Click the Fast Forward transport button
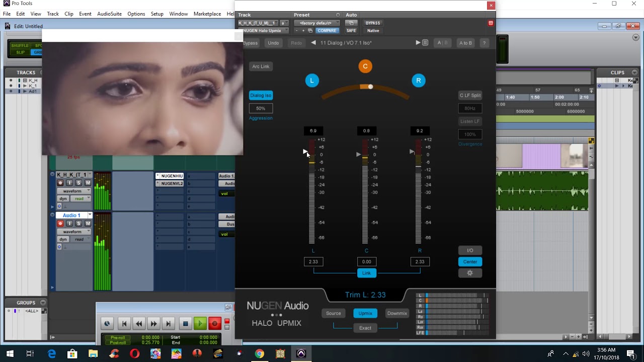644x362 pixels. pos(153,324)
